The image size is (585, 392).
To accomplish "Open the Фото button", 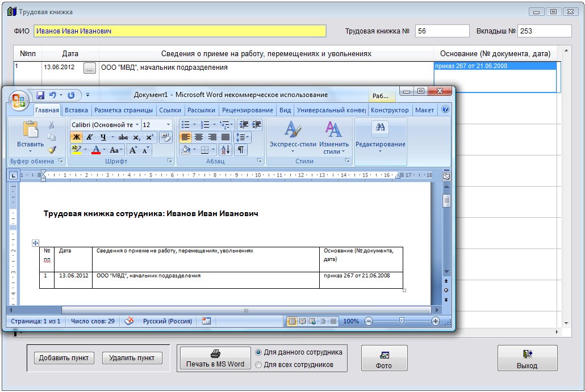I will [x=384, y=358].
